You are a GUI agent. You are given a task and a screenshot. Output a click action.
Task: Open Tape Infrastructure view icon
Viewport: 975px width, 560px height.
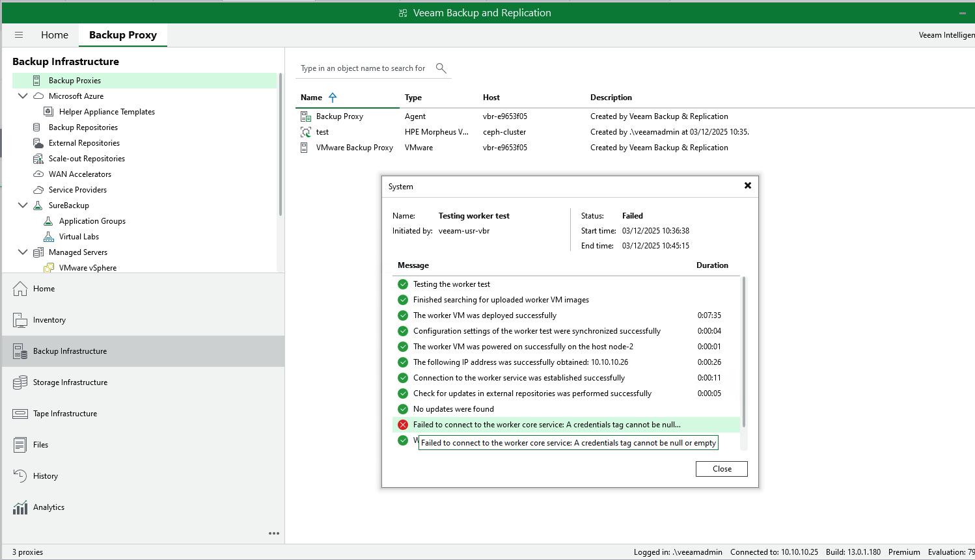click(20, 414)
